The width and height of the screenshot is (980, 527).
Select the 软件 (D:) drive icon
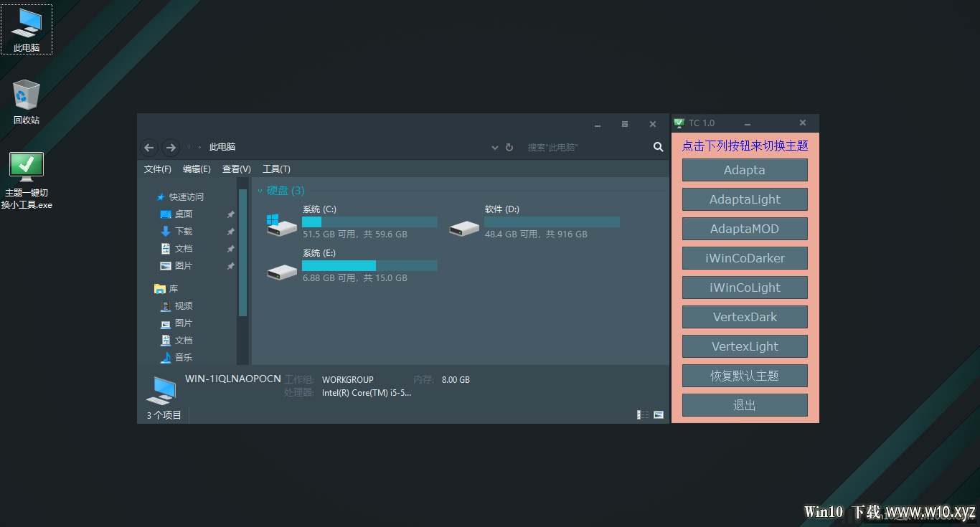pyautogui.click(x=464, y=228)
